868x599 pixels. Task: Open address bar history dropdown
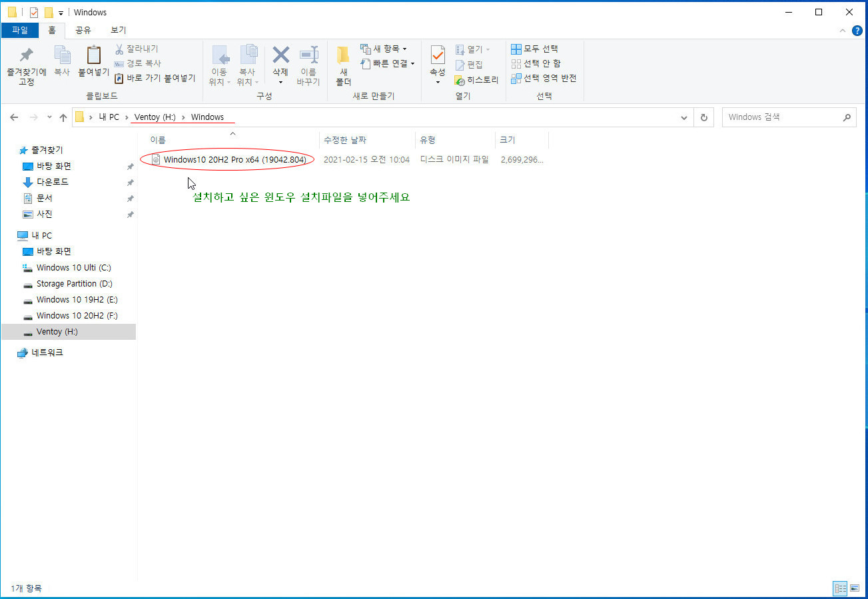coord(684,117)
